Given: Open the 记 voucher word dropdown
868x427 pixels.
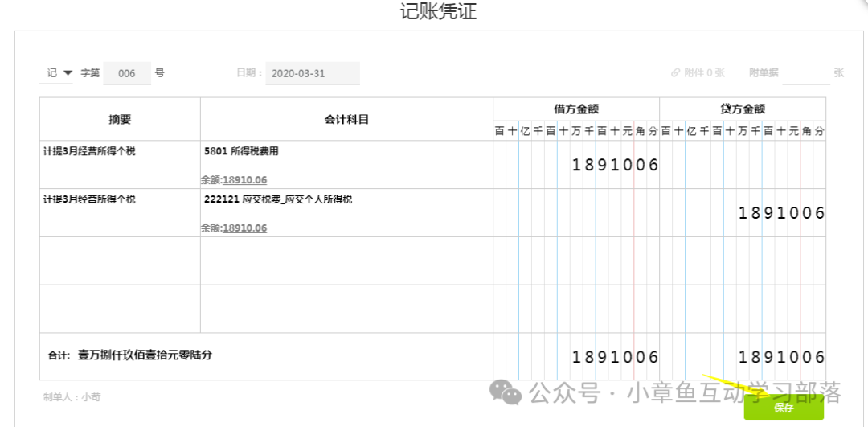Looking at the screenshot, I should click(59, 73).
